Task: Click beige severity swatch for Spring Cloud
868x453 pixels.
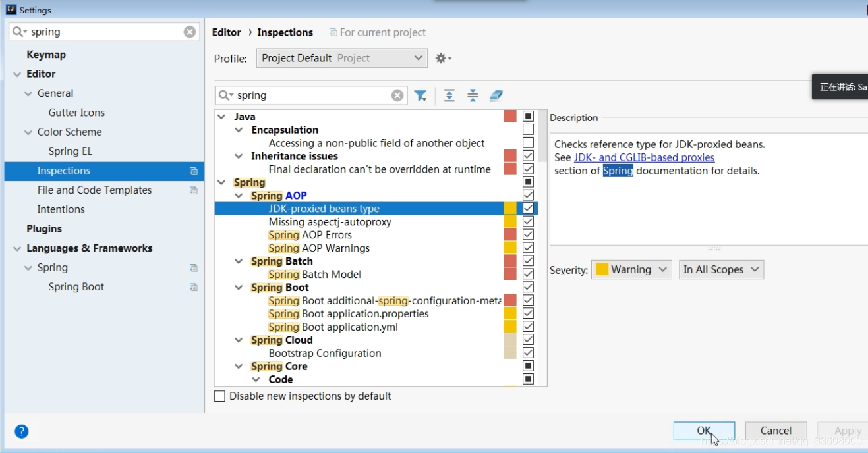Action: 510,340
